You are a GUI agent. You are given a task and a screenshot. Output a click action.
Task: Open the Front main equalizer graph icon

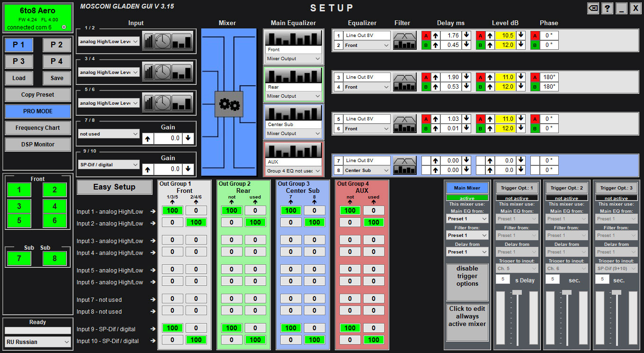point(293,38)
